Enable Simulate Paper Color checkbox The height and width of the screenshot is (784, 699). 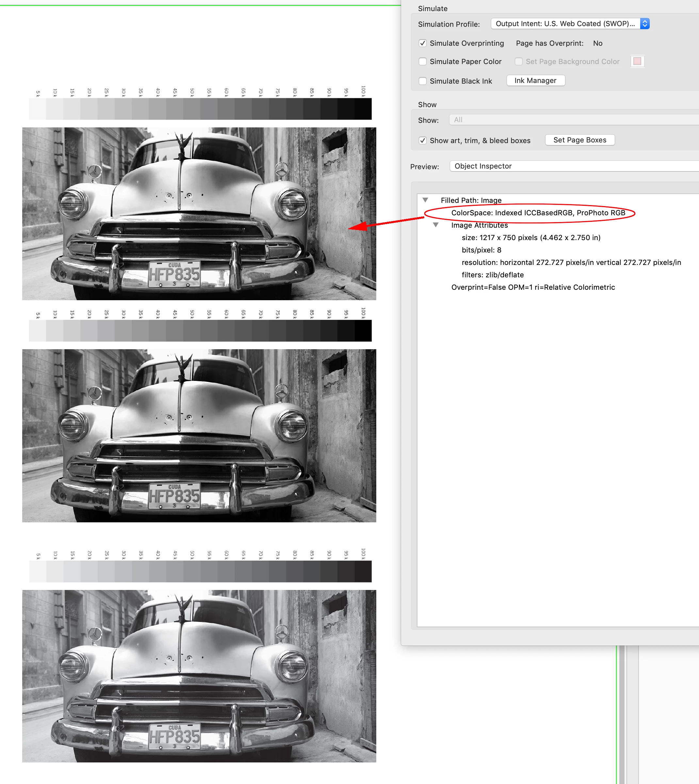point(422,61)
